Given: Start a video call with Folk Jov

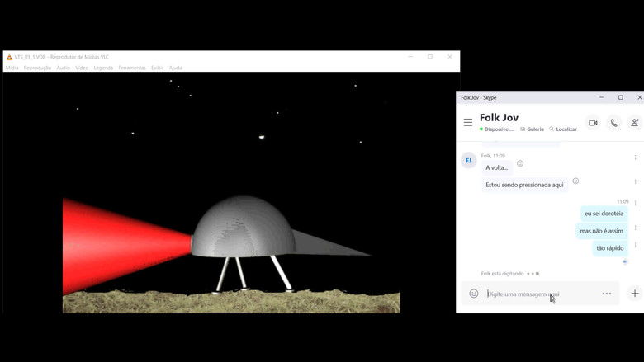Looking at the screenshot, I should [x=593, y=123].
